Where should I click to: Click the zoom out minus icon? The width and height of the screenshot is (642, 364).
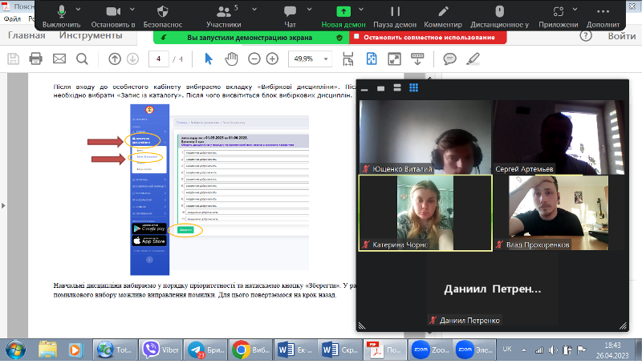point(254,59)
